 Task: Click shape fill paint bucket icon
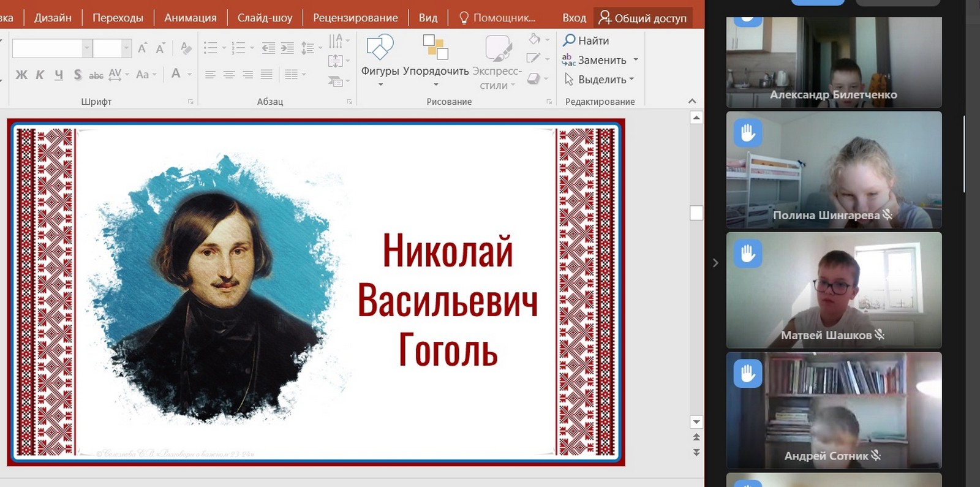(x=535, y=39)
